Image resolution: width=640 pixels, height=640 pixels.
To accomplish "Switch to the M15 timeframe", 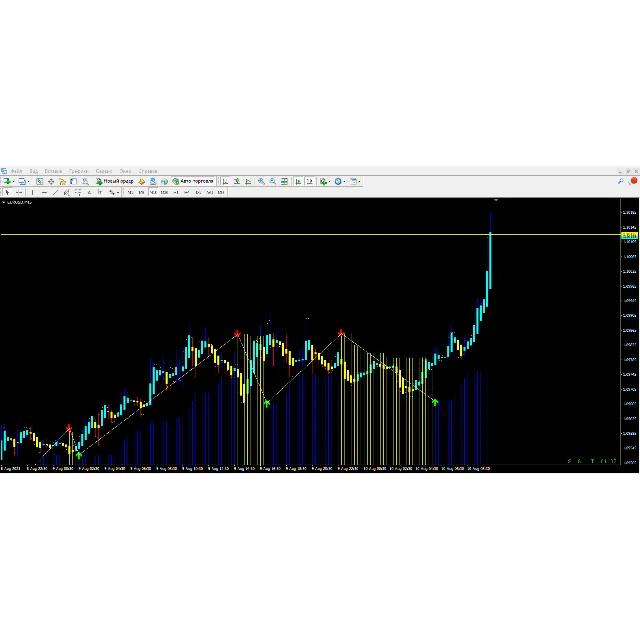I will coord(153,192).
